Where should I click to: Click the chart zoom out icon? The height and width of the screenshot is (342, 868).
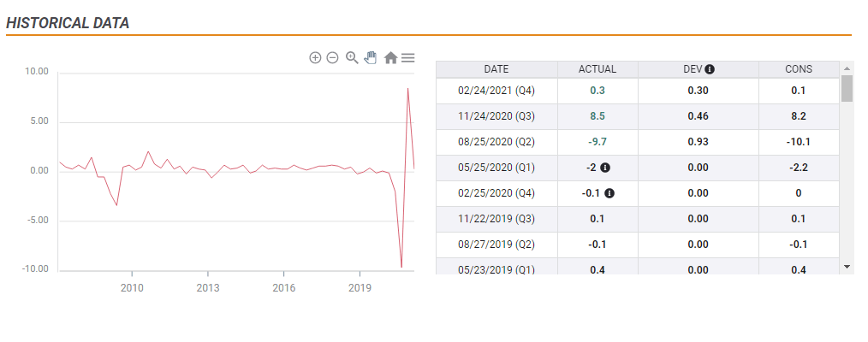tap(333, 57)
